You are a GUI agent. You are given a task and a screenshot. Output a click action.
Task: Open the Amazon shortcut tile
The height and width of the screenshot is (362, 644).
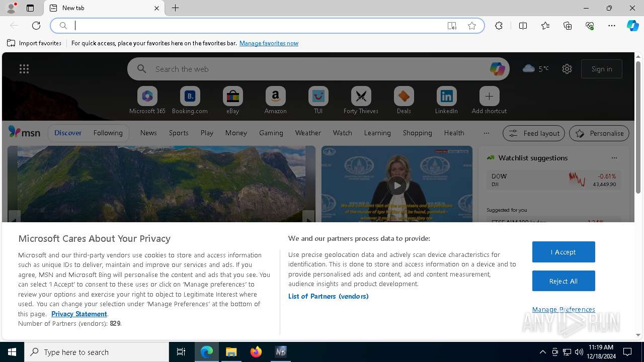pyautogui.click(x=275, y=101)
